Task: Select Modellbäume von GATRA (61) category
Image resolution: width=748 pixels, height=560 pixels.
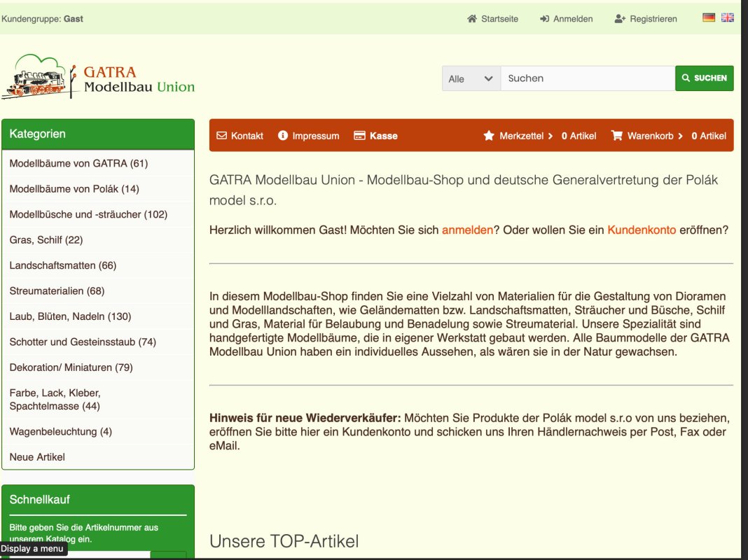Action: (78, 163)
